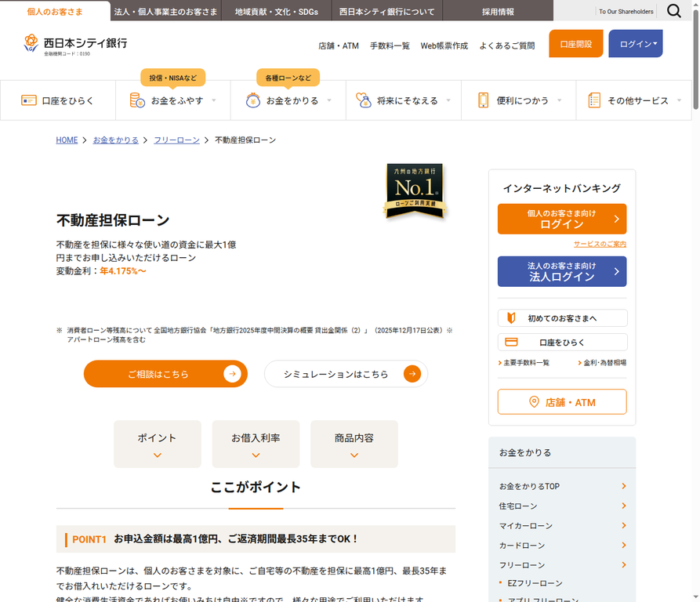Click the page vertical scrollbar thumb
This screenshot has height=602, width=700.
[695, 60]
